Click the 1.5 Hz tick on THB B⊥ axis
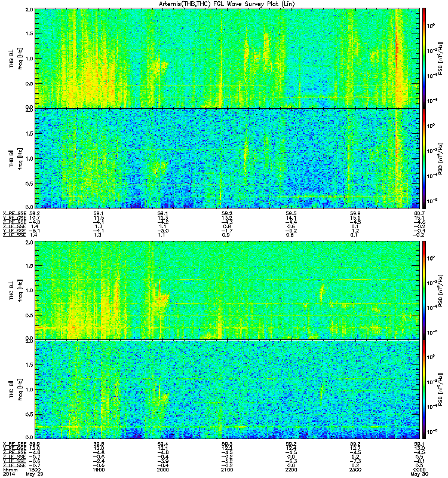 (29, 33)
